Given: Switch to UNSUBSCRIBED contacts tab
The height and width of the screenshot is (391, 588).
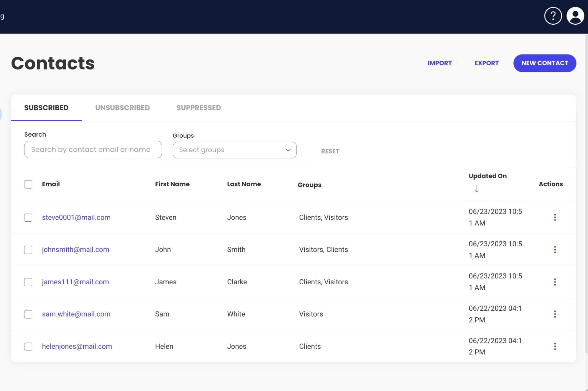Looking at the screenshot, I should (123, 107).
